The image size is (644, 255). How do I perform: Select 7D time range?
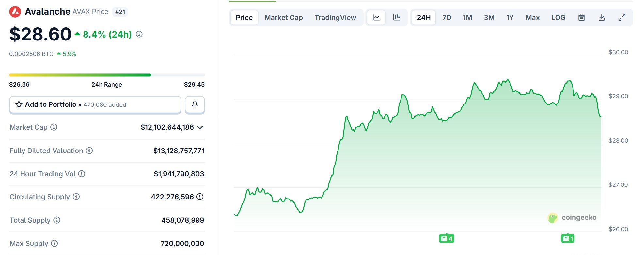point(447,18)
